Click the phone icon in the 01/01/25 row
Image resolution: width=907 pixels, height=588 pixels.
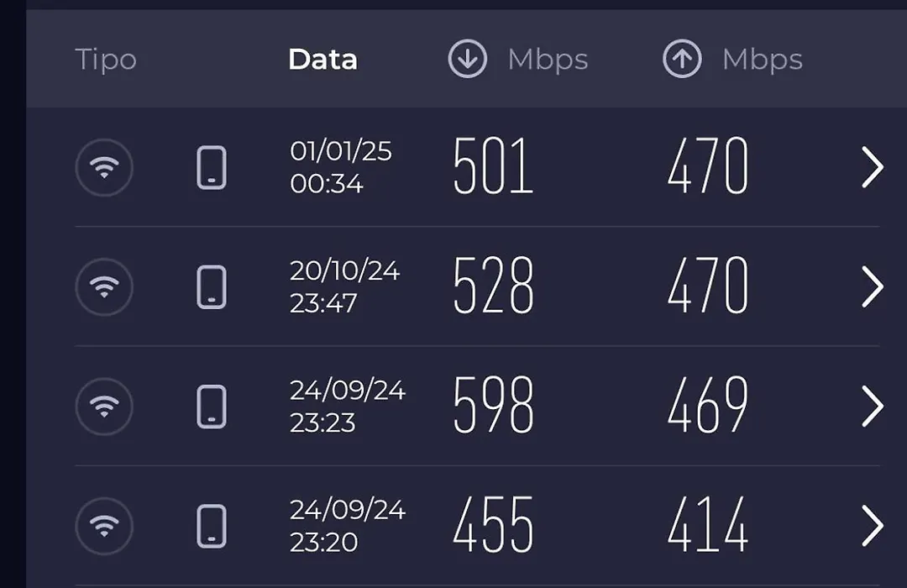pyautogui.click(x=212, y=168)
